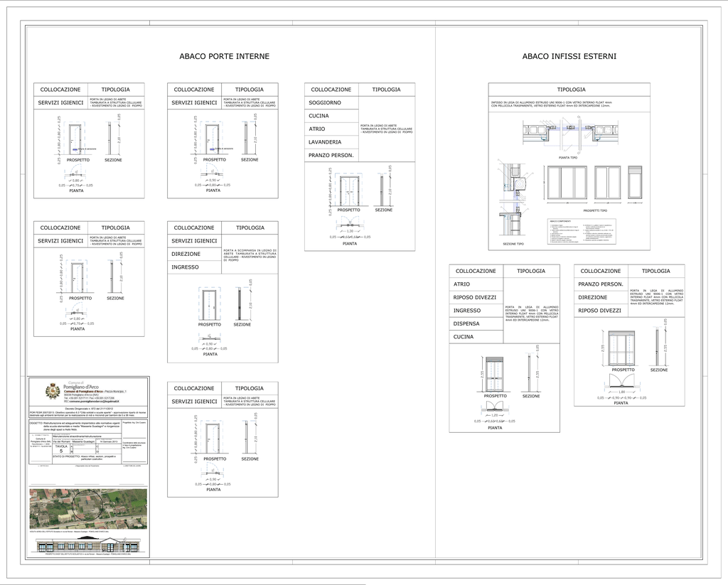Click the DISPENSA row in external doors table

(x=476, y=323)
